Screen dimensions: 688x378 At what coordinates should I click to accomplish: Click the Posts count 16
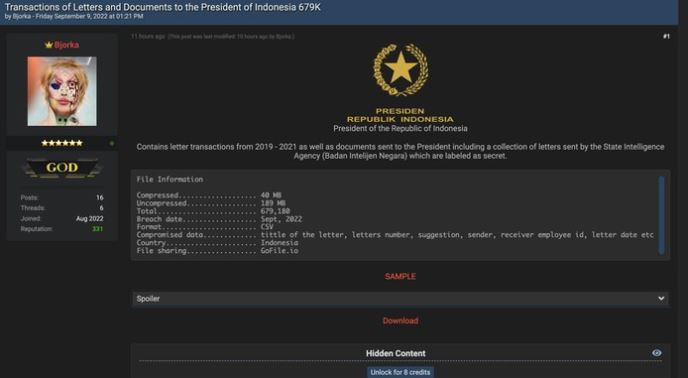(100, 198)
